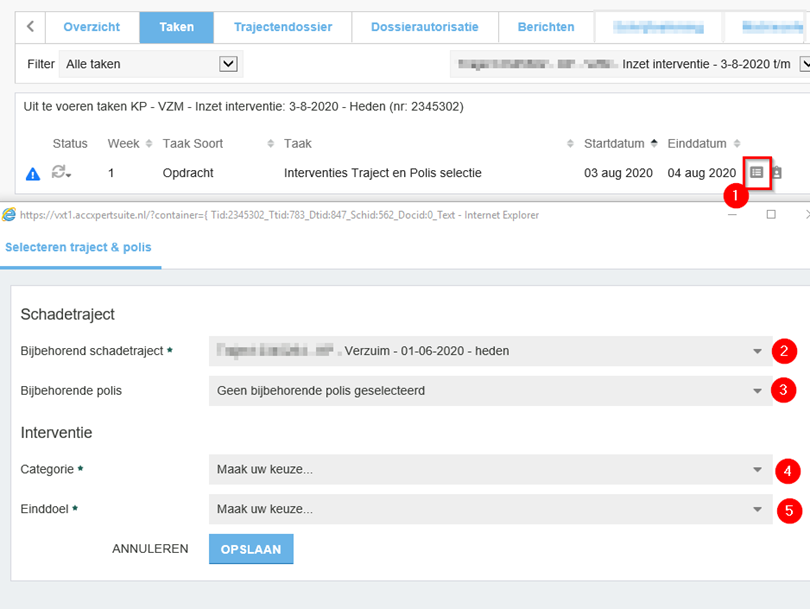Expand the Alle taken filter dropdown
Image resolution: width=810 pixels, height=609 pixels.
pyautogui.click(x=228, y=64)
